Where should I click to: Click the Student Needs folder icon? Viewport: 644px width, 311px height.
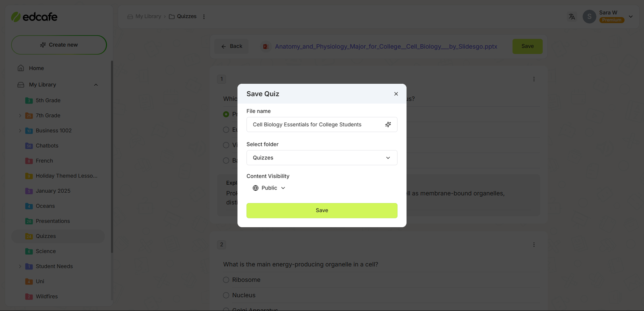click(x=29, y=266)
